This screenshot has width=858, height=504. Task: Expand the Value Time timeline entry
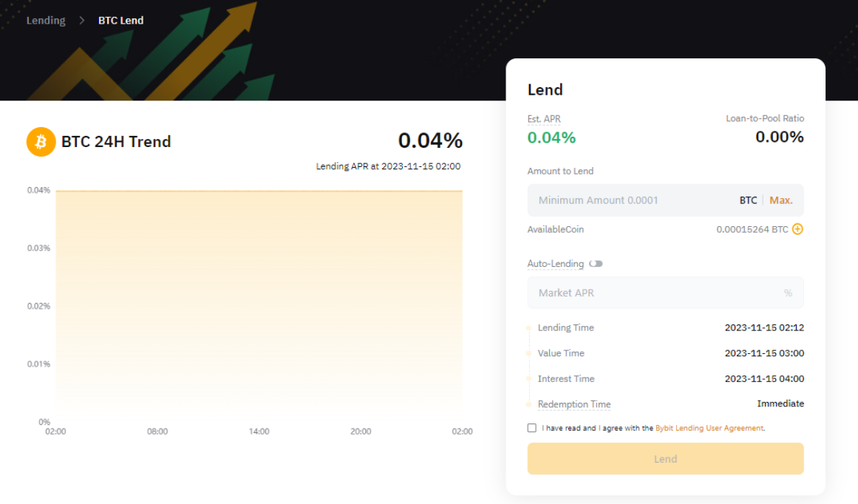(528, 353)
